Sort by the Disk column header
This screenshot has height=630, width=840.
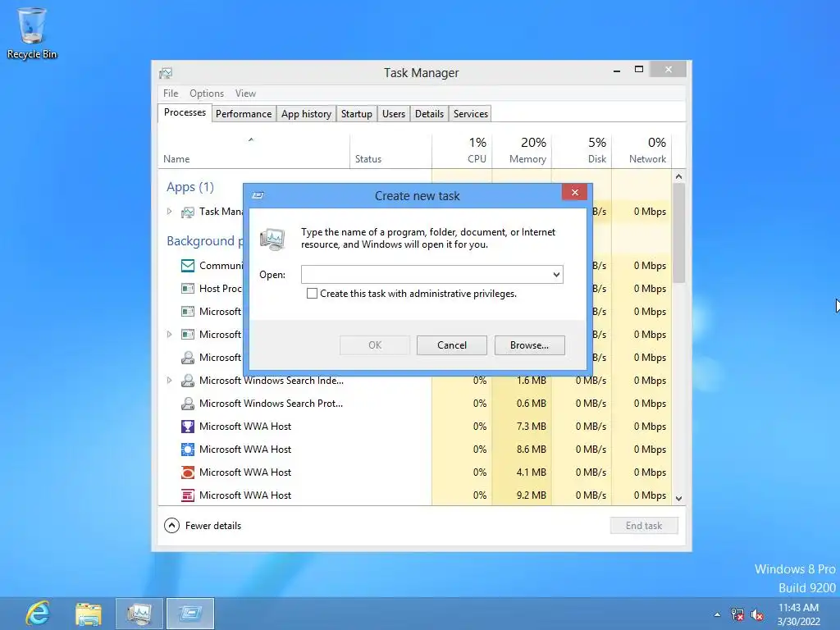coord(582,151)
